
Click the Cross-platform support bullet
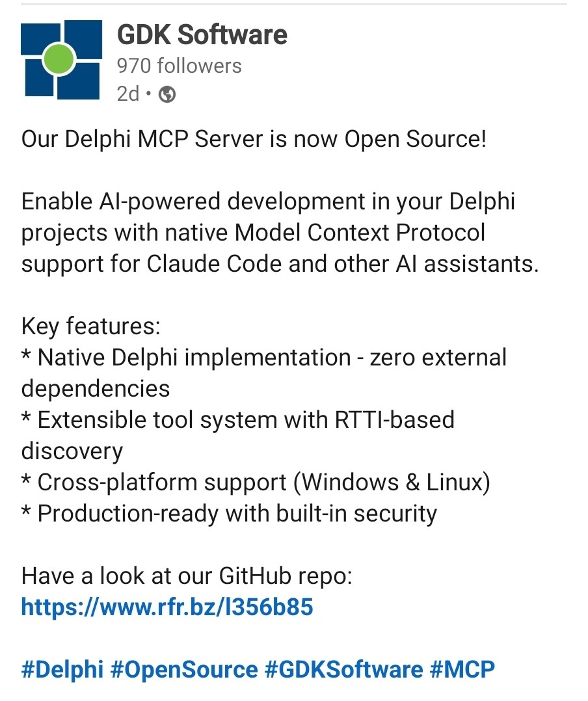pos(256,482)
